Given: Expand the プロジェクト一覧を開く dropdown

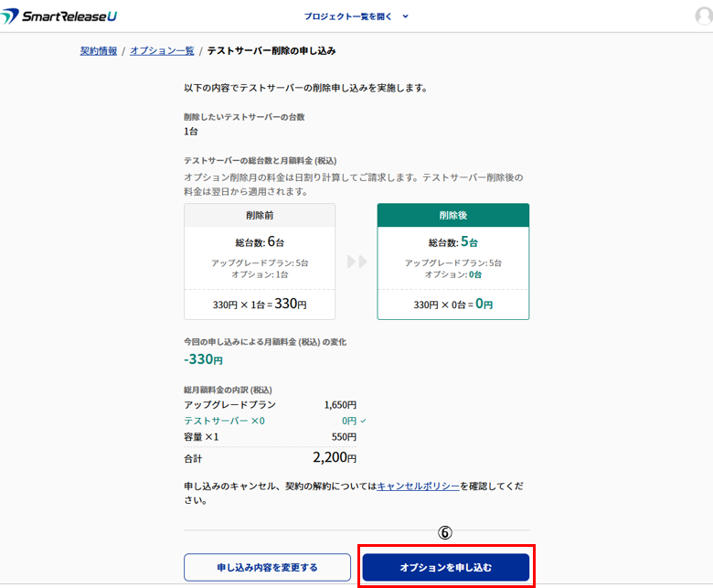Looking at the screenshot, I should [x=350, y=16].
